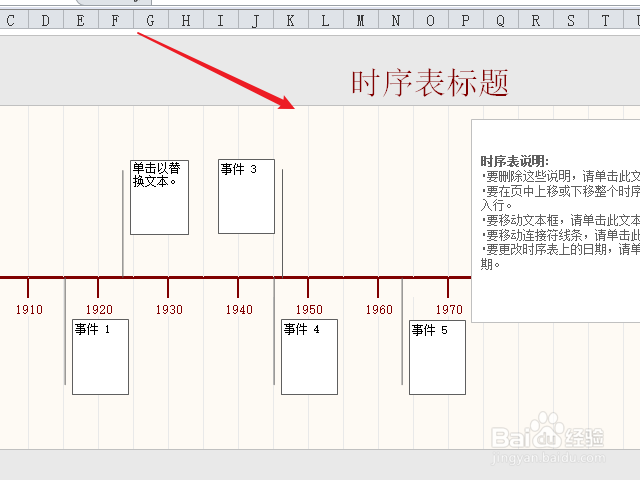This screenshot has width=640, height=480.
Task: Select the 事件 1 text box
Action: coord(100,357)
